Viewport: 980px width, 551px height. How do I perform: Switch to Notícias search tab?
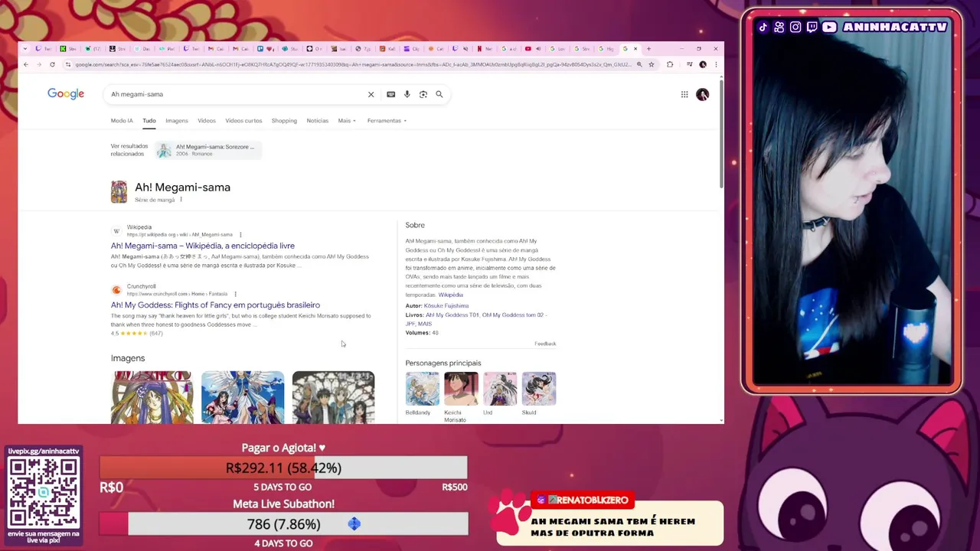tap(317, 121)
